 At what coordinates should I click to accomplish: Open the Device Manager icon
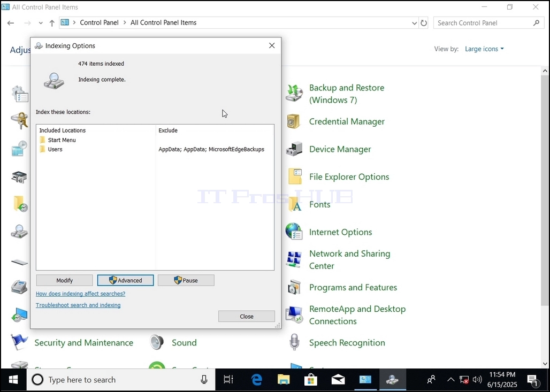point(294,149)
